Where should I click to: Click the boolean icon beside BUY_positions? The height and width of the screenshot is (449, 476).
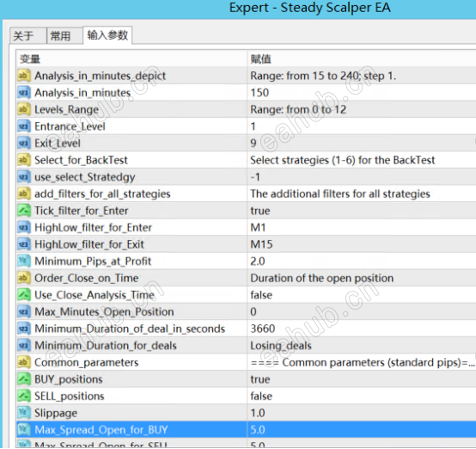(24, 379)
